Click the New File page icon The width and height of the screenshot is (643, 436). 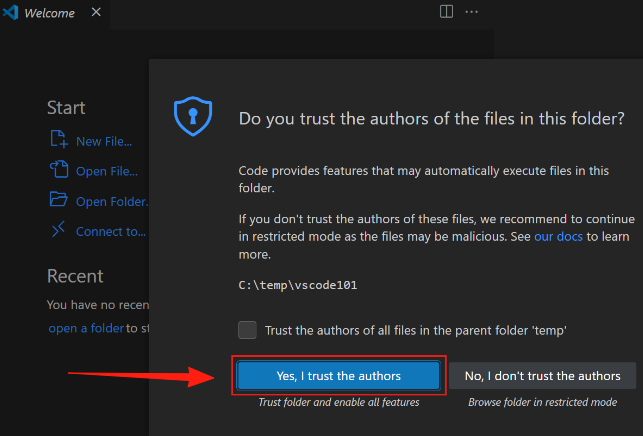pyautogui.click(x=58, y=141)
